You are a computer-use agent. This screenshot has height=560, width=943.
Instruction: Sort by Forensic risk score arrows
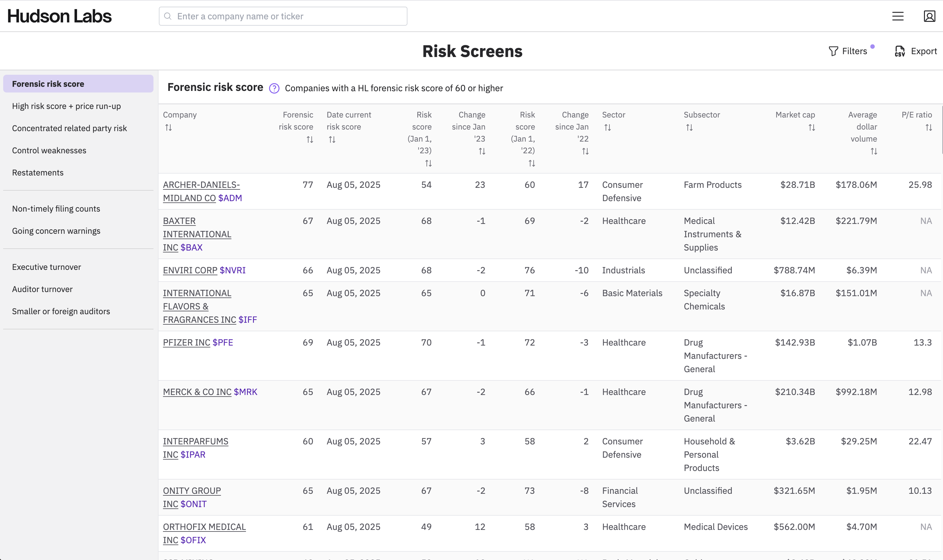310,140
